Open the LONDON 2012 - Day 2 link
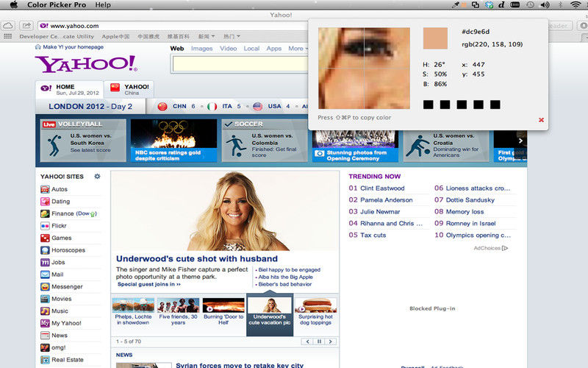The height and width of the screenshot is (368, 588). [90, 106]
